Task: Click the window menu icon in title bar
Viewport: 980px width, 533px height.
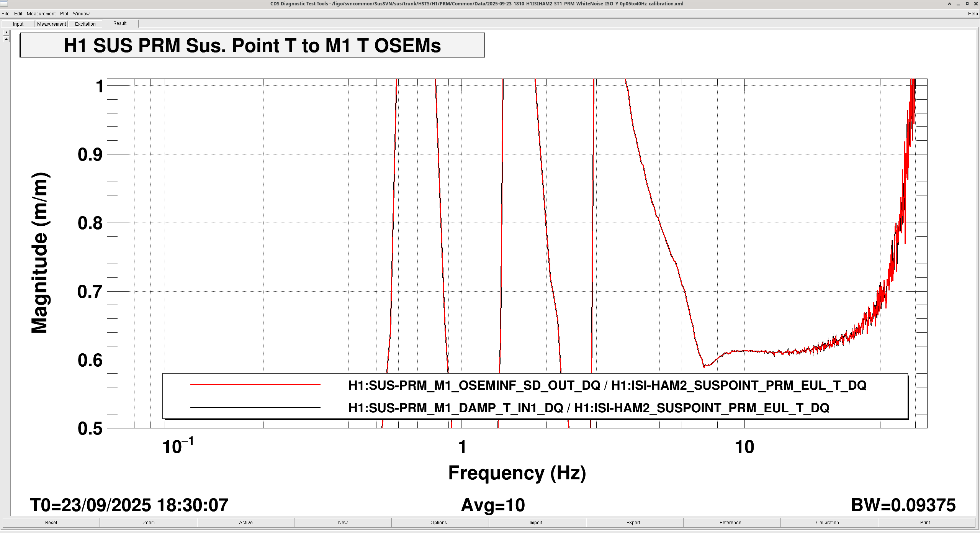Action: pos(4,4)
